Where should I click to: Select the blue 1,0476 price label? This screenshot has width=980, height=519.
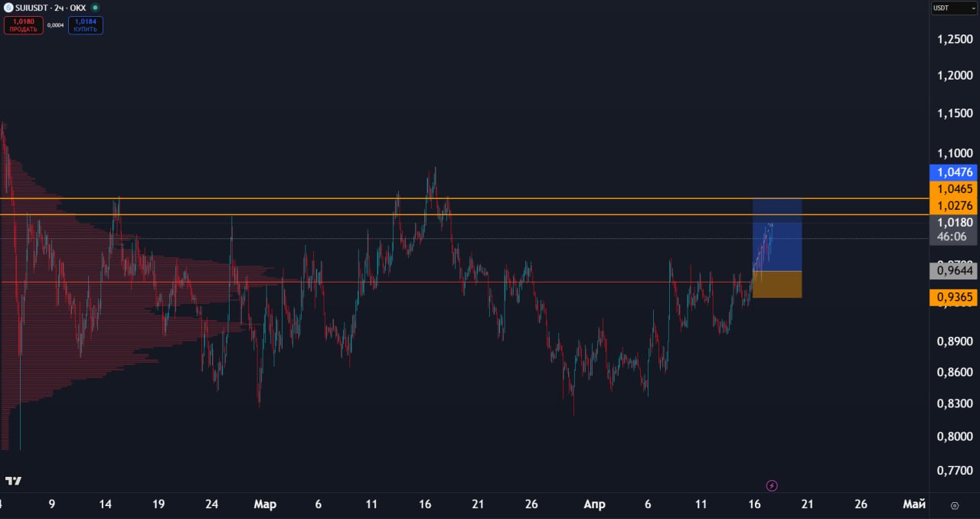click(x=953, y=172)
